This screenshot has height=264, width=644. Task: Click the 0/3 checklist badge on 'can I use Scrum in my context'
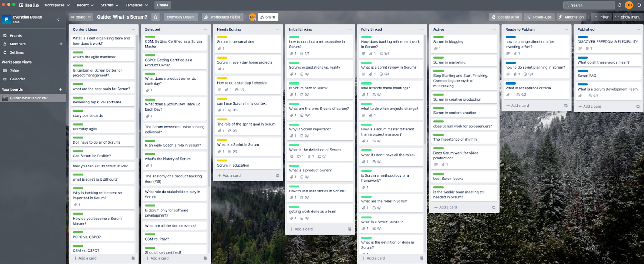pos(233,110)
